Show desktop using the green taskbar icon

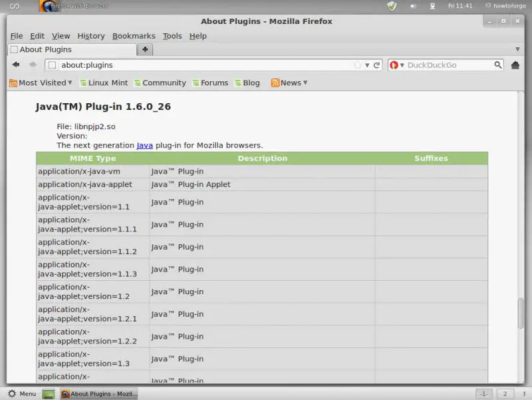(x=48, y=394)
